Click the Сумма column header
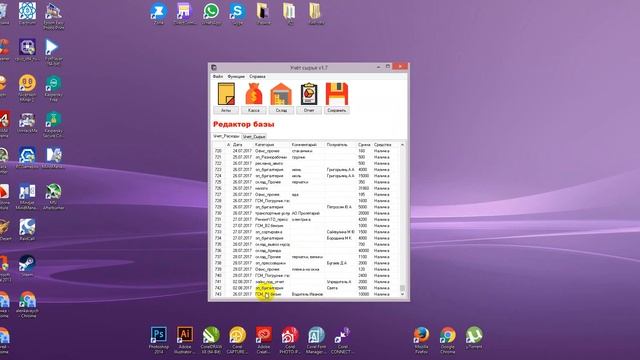The height and width of the screenshot is (360, 640). [364, 145]
